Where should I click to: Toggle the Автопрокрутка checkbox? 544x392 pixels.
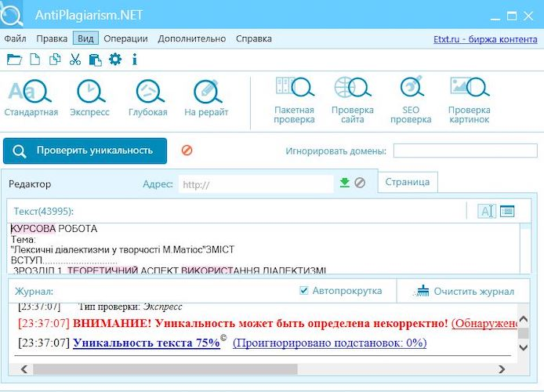[303, 290]
